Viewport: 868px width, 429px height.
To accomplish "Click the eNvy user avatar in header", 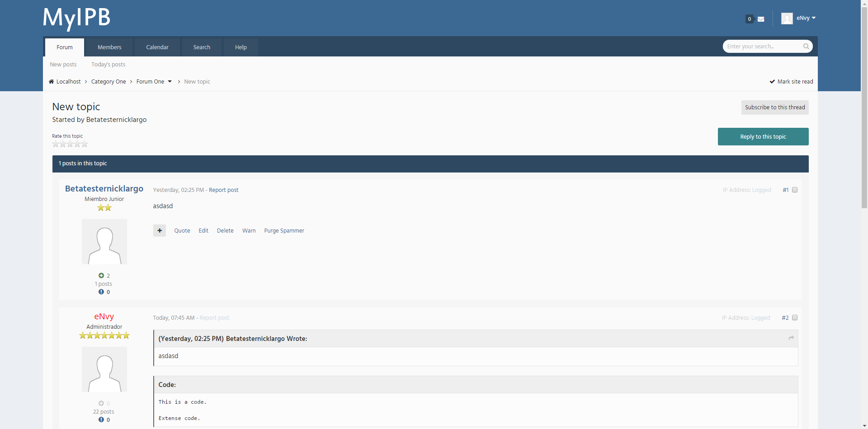I will pos(787,19).
